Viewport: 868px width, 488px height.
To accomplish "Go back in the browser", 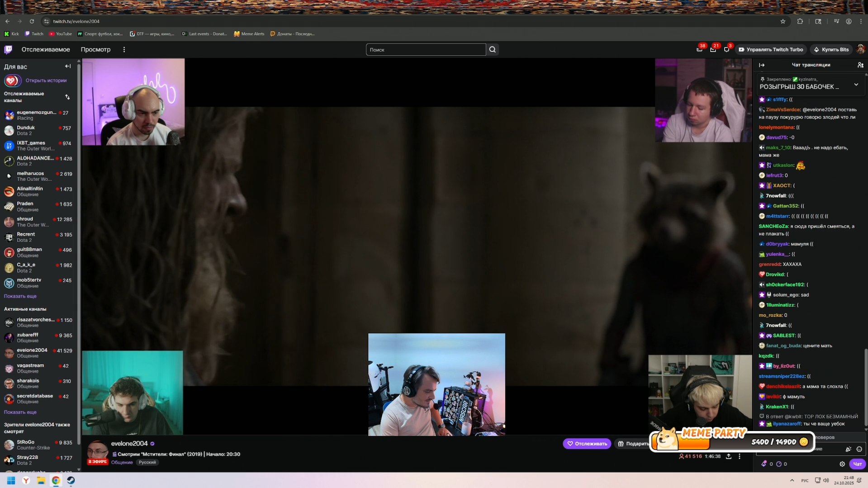I will click(x=7, y=21).
